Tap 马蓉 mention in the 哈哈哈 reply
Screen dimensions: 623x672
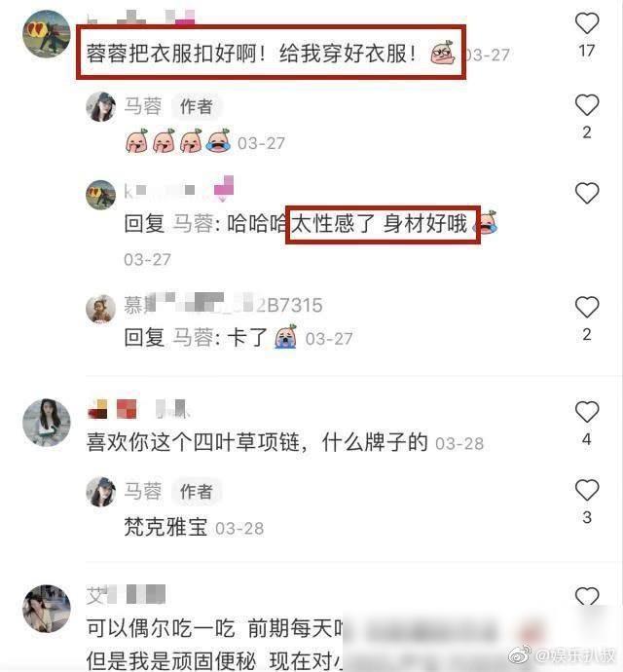pos(193,223)
